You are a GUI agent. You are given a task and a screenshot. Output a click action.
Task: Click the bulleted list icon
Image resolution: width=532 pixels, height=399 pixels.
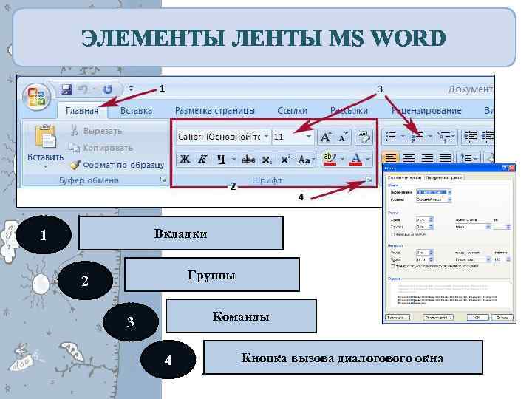[x=391, y=137]
